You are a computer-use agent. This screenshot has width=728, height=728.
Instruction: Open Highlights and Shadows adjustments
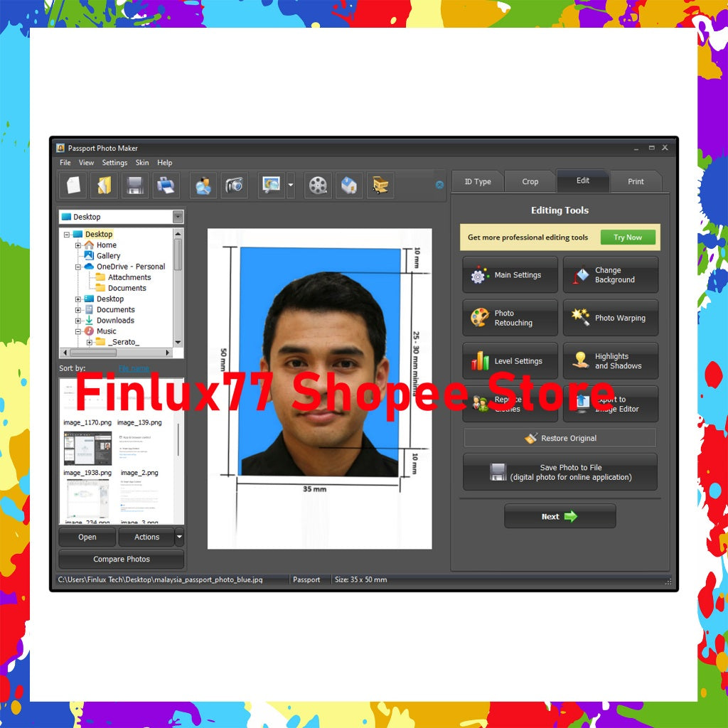coord(611,361)
